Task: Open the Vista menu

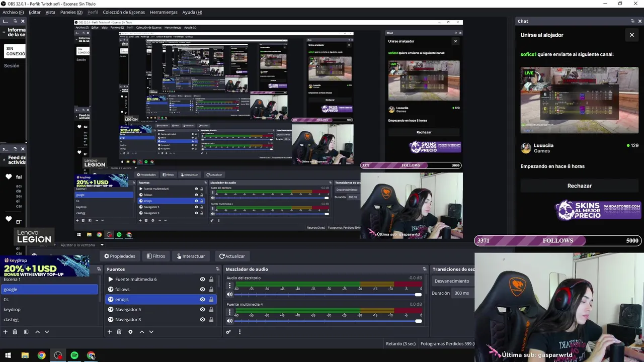Action: [50, 12]
